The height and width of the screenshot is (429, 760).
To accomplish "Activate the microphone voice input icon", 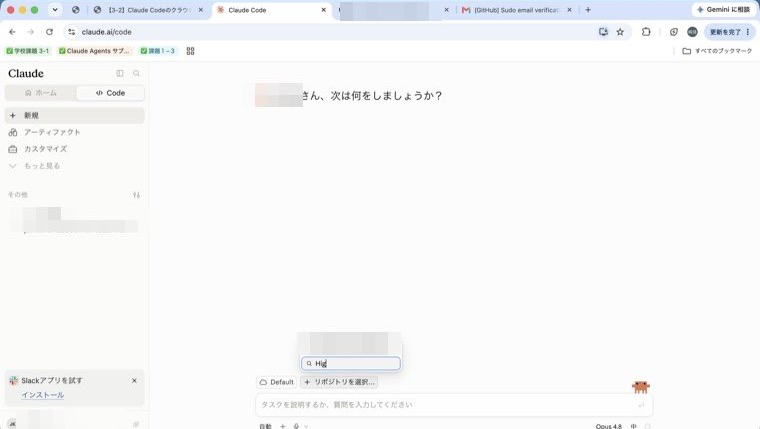I will click(296, 426).
